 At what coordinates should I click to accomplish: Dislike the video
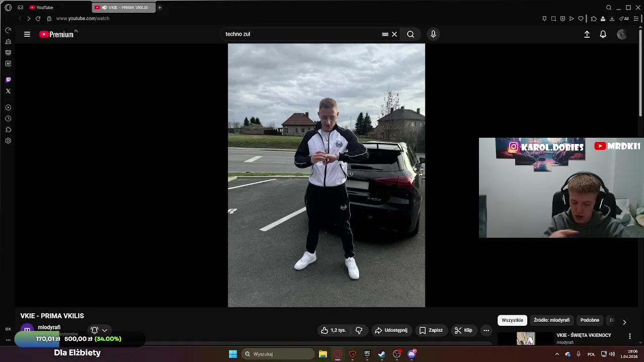coord(359,330)
